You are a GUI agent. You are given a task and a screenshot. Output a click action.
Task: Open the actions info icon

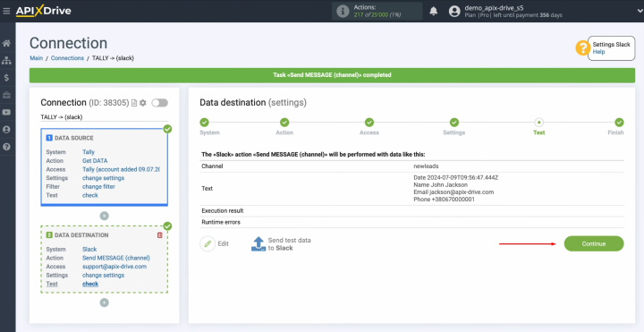pyautogui.click(x=343, y=11)
